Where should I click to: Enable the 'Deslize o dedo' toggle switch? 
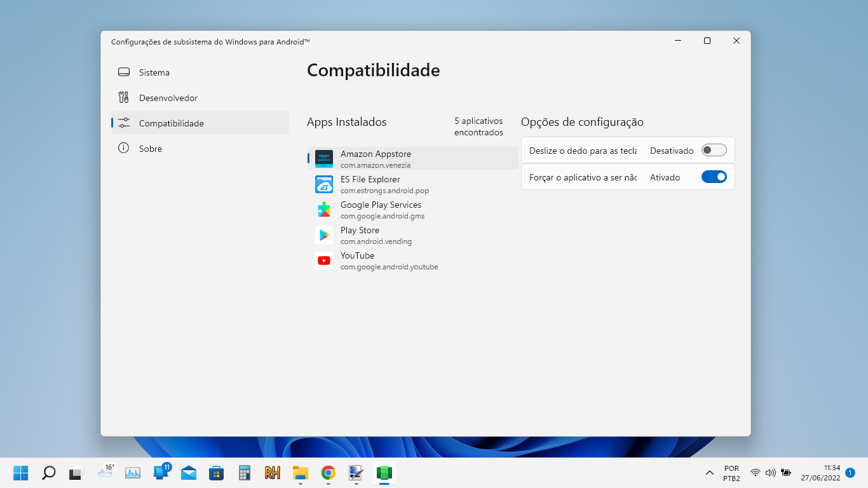(x=714, y=151)
